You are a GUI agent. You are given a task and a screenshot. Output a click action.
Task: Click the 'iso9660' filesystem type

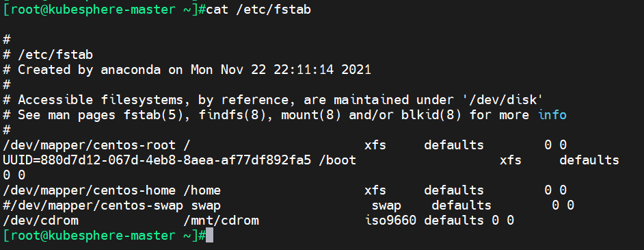390,221
